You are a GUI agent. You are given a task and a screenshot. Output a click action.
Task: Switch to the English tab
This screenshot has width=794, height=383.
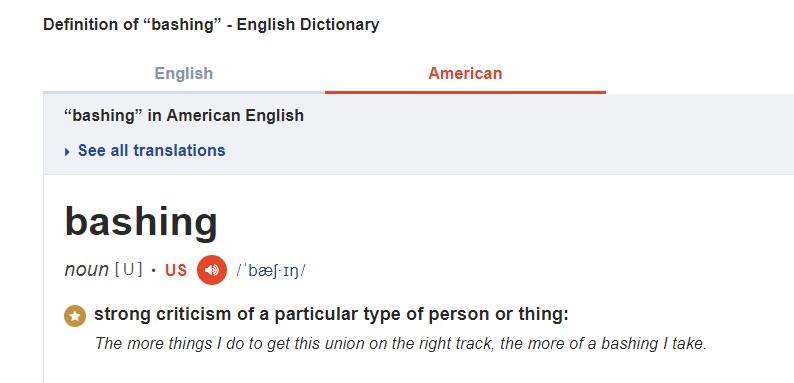[x=184, y=73]
